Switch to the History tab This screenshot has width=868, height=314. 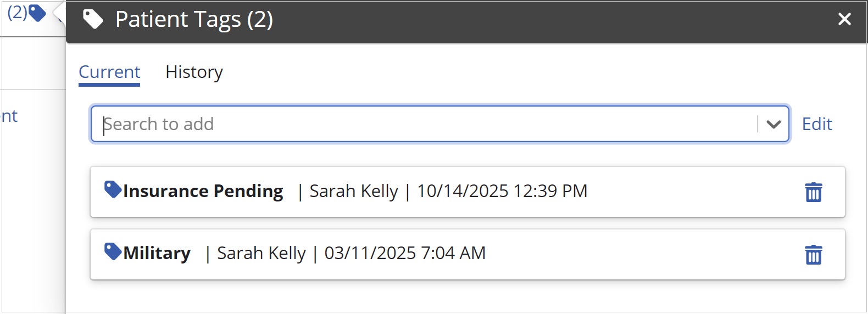(194, 72)
